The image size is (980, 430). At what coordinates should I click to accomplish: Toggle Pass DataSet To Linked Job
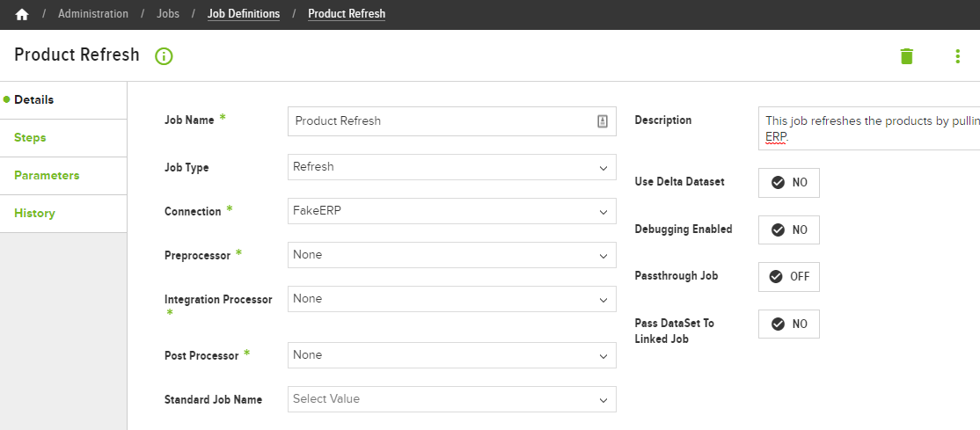coord(789,324)
